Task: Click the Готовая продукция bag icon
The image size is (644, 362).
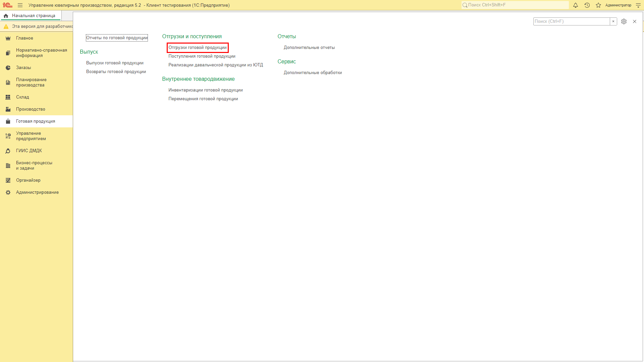Action: [8, 121]
